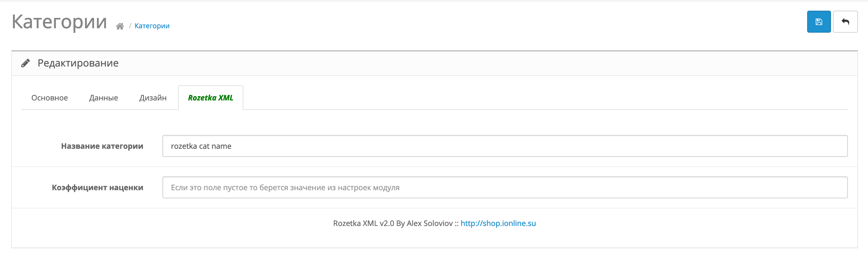Click the Редактирование panel heading
This screenshot has width=868, height=258.
pos(78,63)
